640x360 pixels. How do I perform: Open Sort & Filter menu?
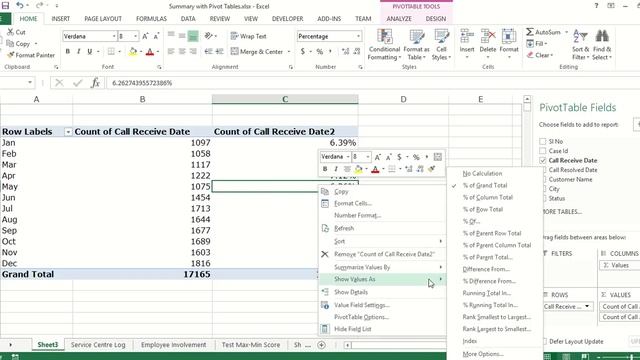coord(580,45)
